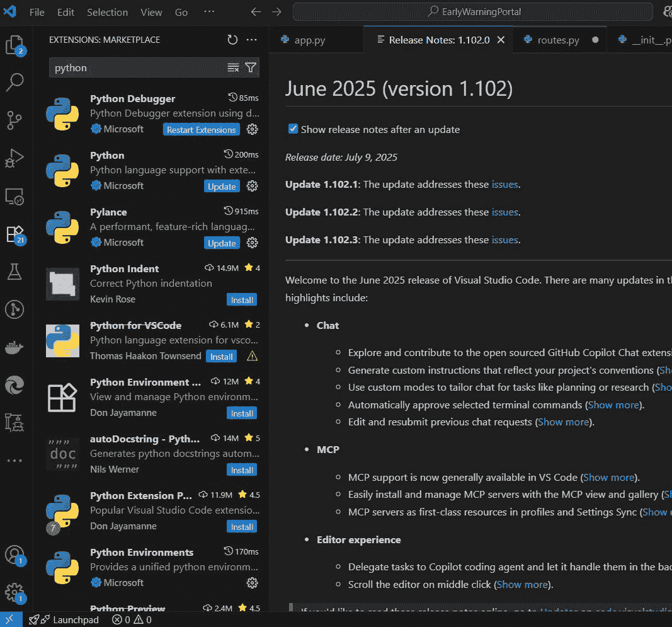The height and width of the screenshot is (627, 672).
Task: Open the Testing flask icon
Action: [14, 272]
